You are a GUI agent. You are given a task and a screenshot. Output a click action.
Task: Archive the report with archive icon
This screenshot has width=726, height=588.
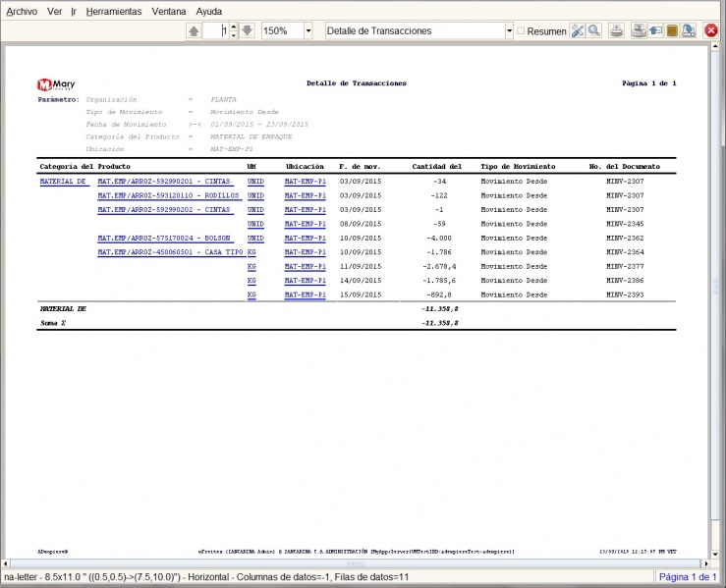tap(672, 31)
